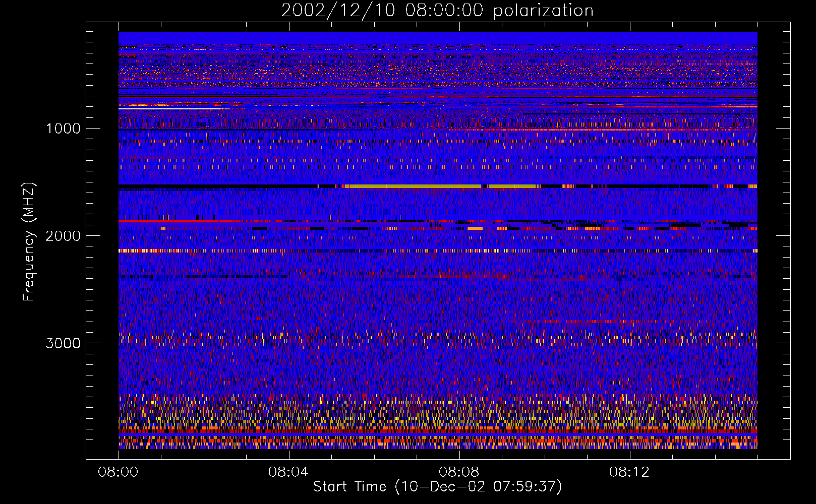Click the 2000 frequency tick label
This screenshot has width=816, height=504.
63,236
